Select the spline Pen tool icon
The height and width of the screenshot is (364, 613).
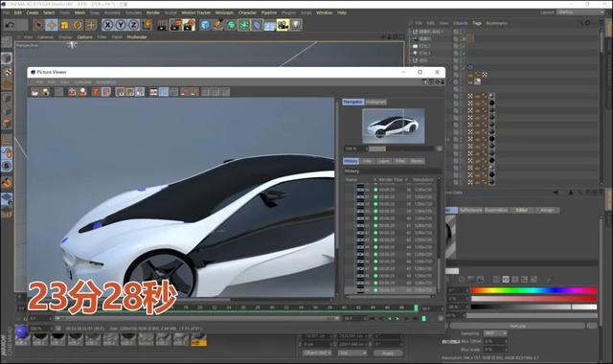pos(218,25)
